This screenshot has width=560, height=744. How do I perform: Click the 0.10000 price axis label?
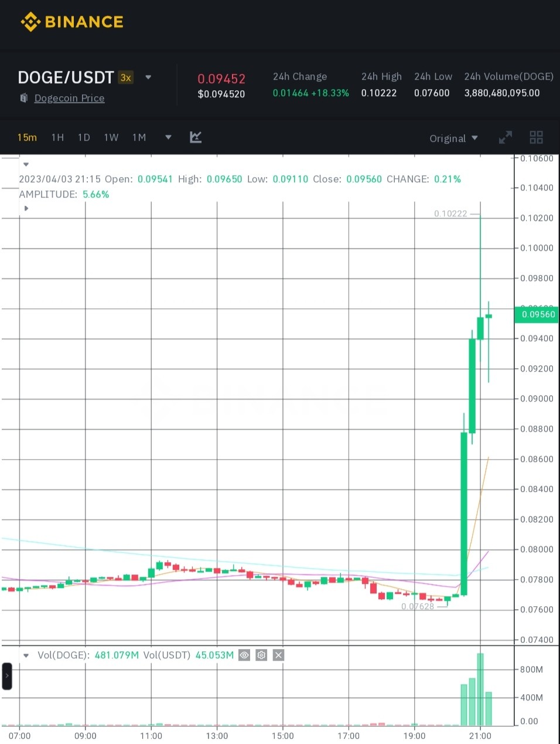click(537, 248)
